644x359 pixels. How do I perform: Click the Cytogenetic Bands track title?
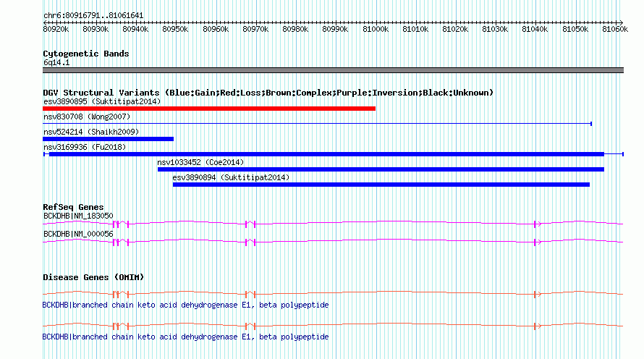86,54
